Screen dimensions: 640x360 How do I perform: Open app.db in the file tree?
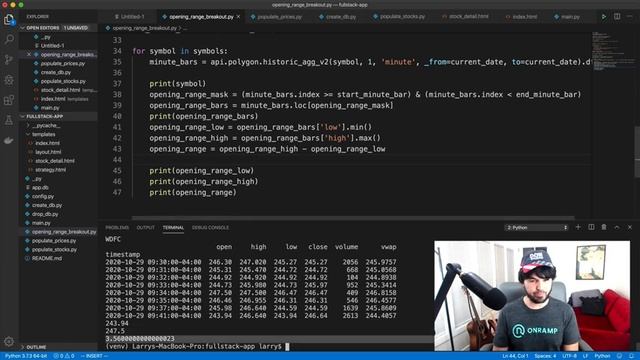tap(40, 187)
